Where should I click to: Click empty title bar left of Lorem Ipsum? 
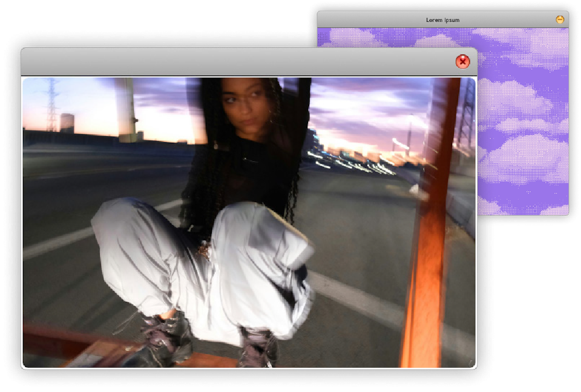click(x=363, y=20)
